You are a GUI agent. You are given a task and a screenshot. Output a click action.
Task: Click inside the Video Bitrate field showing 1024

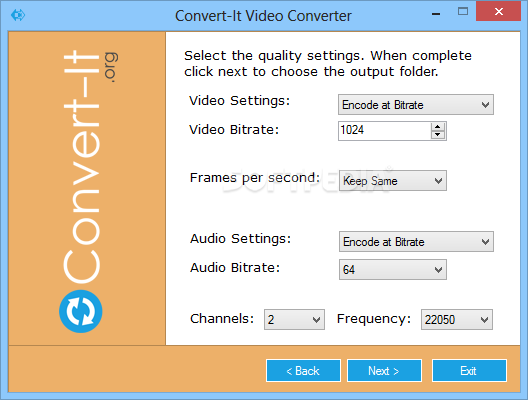pos(384,131)
